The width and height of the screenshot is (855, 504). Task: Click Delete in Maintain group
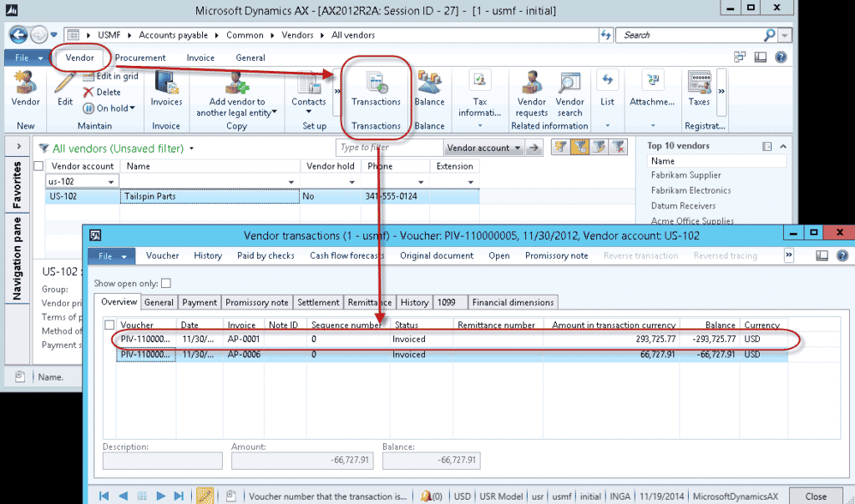pos(102,92)
